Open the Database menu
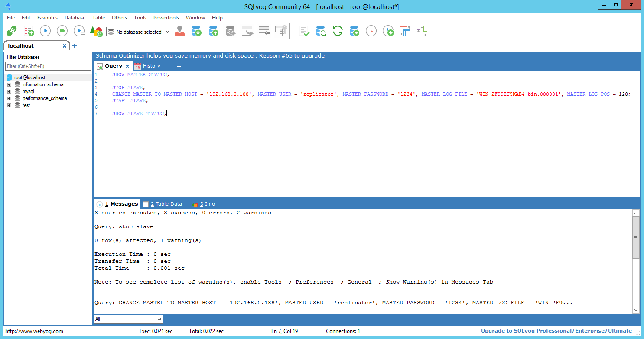The image size is (644, 339). tap(75, 18)
